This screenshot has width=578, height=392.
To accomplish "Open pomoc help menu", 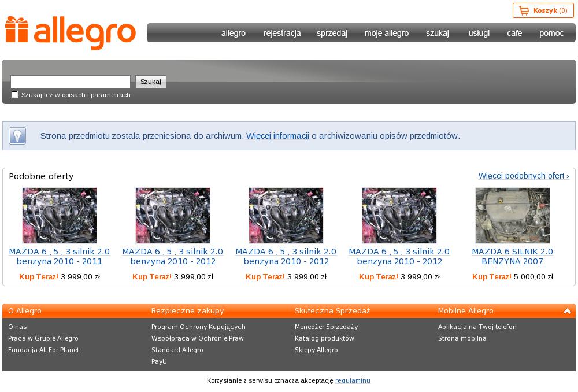I will [x=551, y=33].
